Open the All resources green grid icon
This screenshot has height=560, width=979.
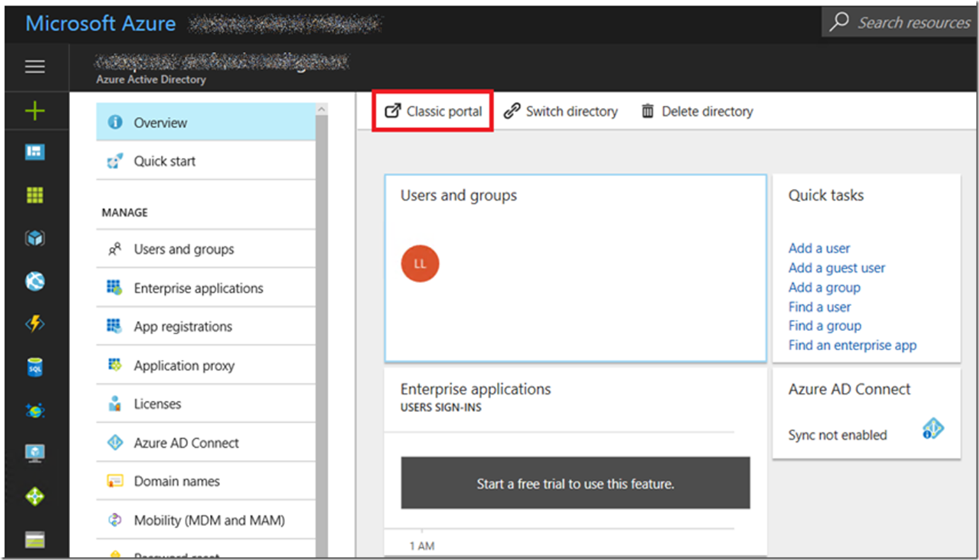click(x=34, y=195)
